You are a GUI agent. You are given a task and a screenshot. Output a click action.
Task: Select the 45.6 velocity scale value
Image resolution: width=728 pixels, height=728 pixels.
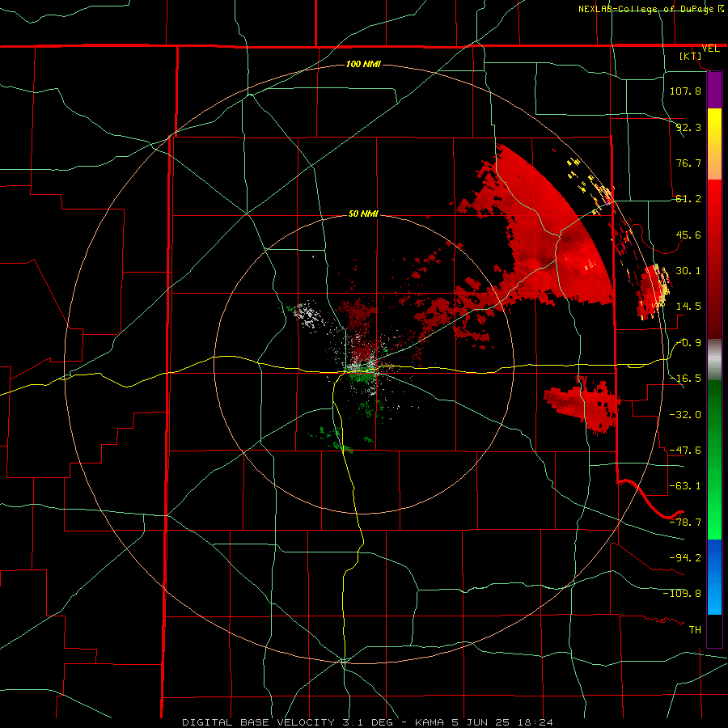[688, 235]
